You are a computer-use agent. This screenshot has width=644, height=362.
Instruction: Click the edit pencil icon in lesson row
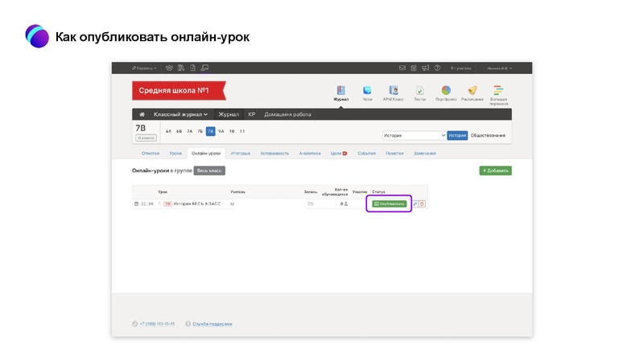coord(415,204)
